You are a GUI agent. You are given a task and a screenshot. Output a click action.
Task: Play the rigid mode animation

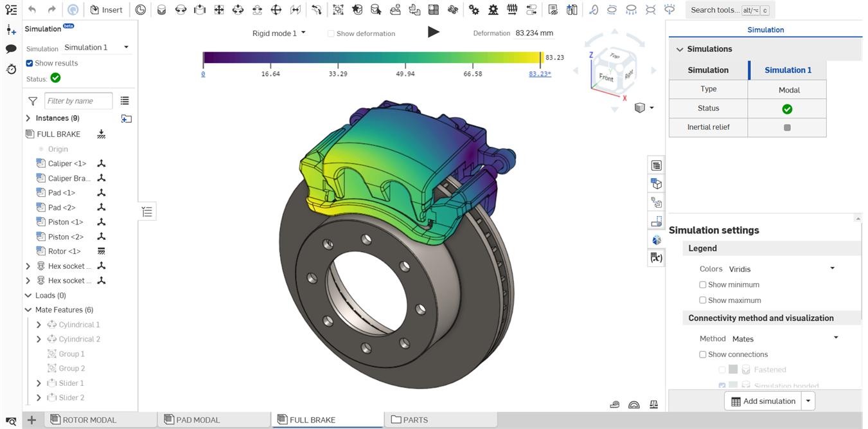[x=434, y=32]
